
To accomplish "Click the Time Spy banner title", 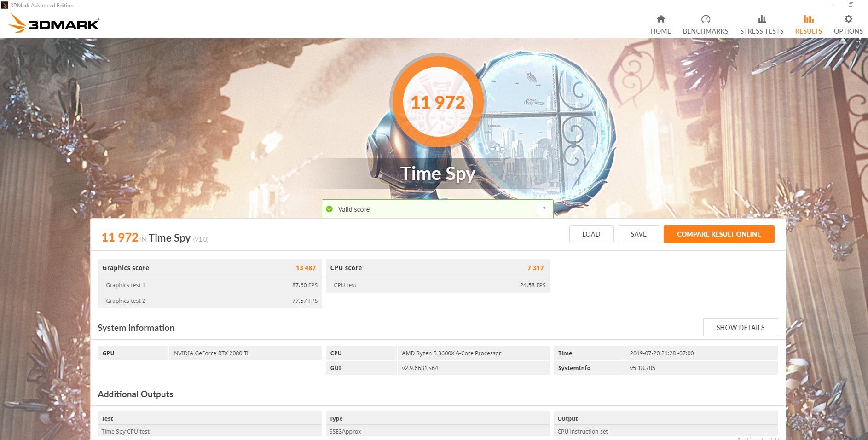I will (438, 174).
